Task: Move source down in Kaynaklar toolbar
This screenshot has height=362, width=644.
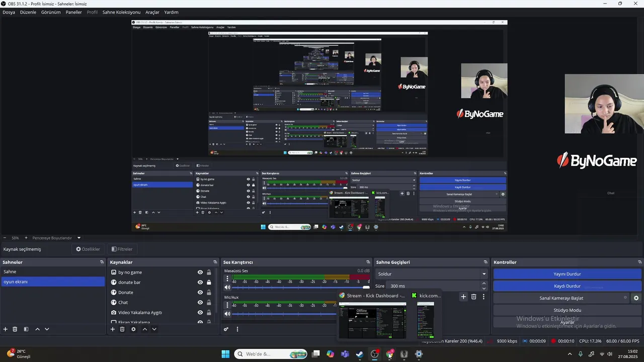Action: 154,329
